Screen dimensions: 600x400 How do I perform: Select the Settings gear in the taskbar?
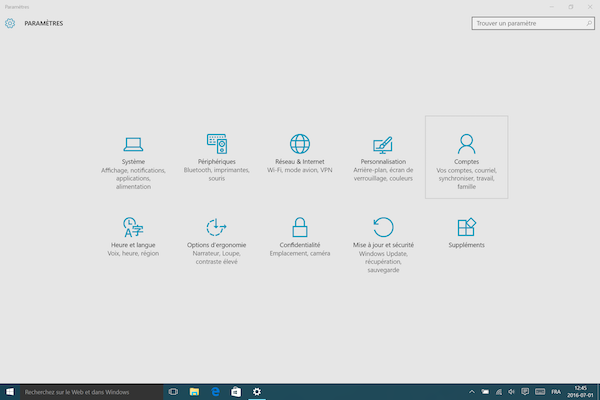pyautogui.click(x=257, y=392)
